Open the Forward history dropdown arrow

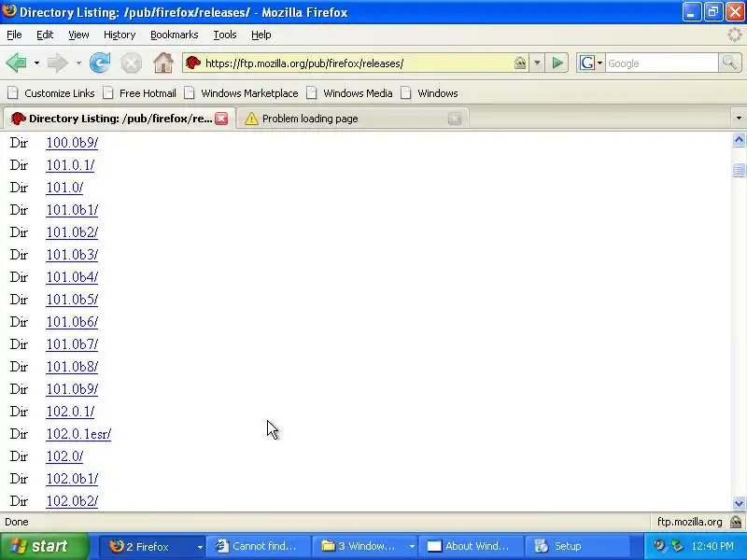point(78,63)
